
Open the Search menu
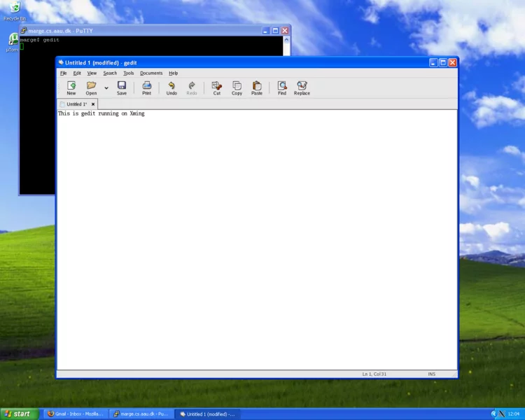click(110, 73)
